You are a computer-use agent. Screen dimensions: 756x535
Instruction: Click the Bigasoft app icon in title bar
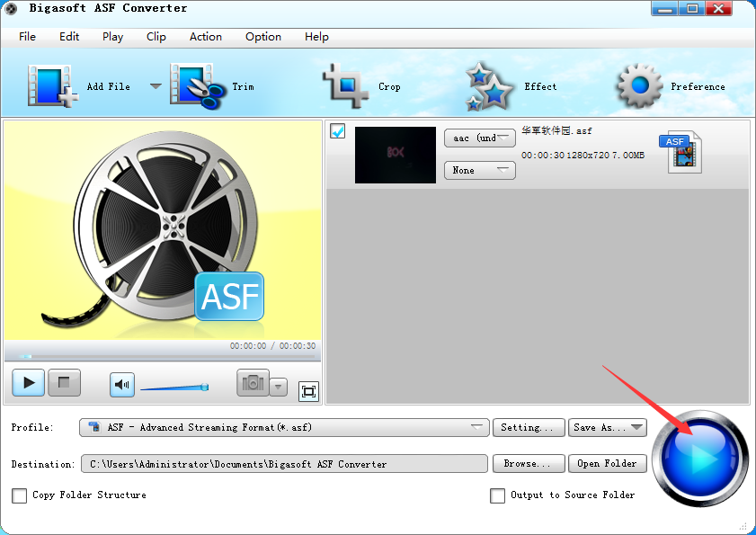coord(11,8)
